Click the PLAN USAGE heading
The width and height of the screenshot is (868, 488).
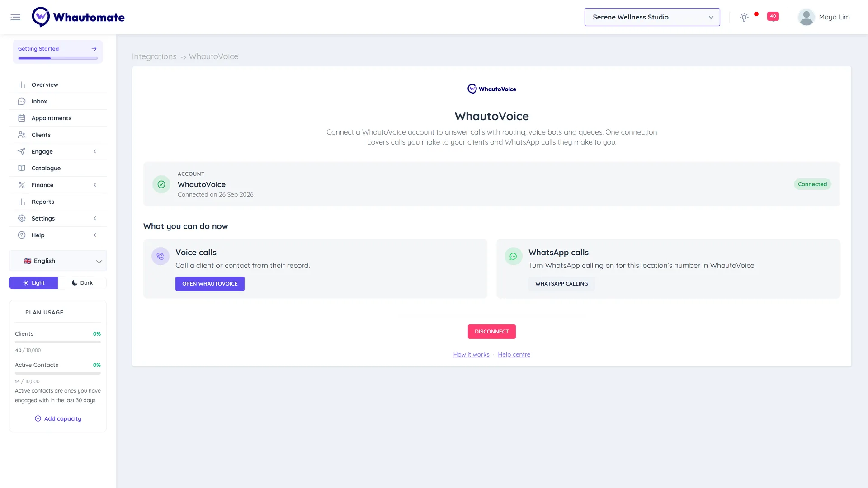click(x=44, y=313)
